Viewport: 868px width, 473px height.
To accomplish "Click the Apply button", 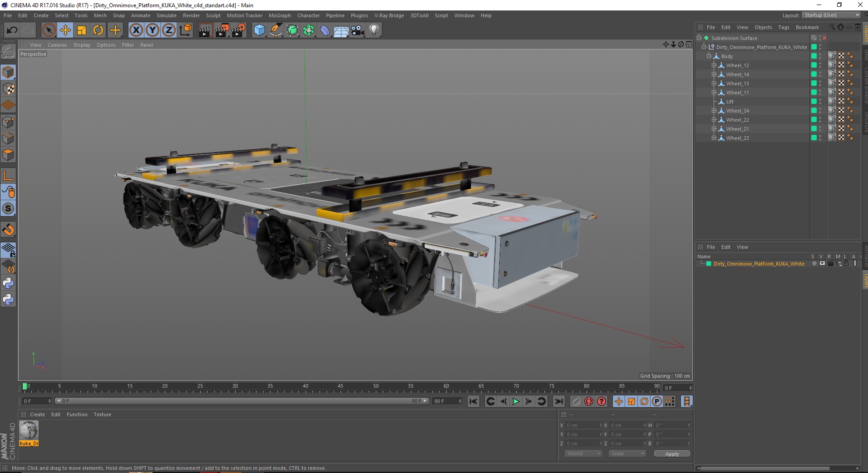I will click(x=672, y=454).
